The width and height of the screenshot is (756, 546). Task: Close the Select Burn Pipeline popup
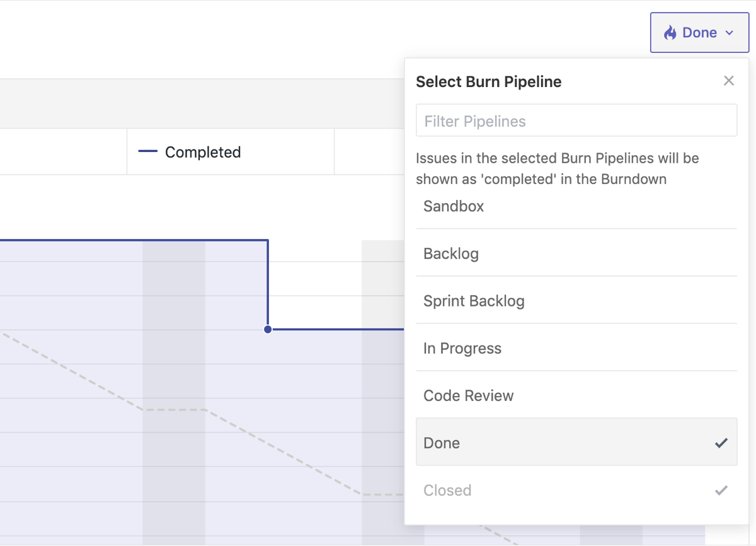(729, 81)
